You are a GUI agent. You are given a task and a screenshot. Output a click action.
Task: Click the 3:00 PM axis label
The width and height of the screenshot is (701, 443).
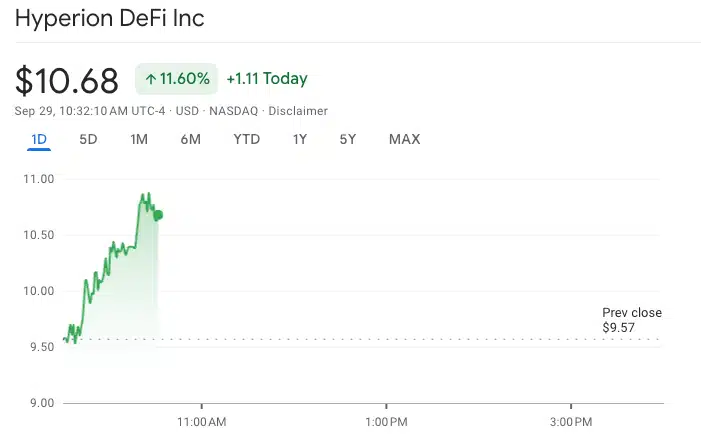tap(571, 422)
